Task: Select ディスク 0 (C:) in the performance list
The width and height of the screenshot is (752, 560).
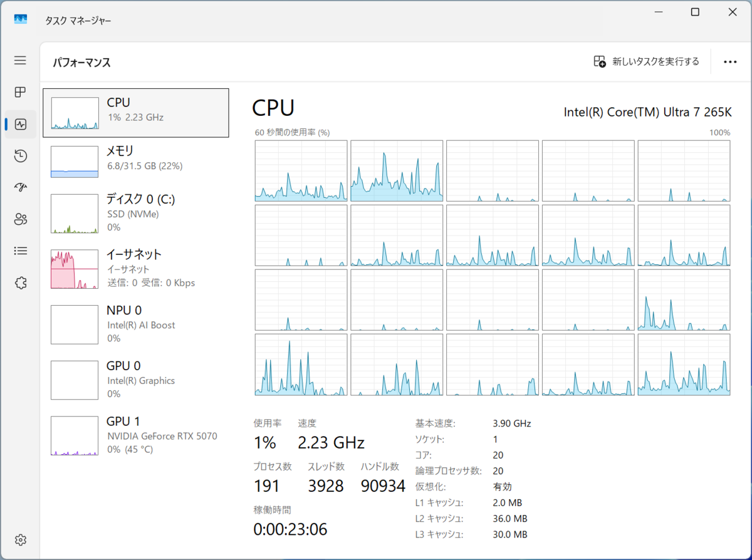Action: [136, 213]
